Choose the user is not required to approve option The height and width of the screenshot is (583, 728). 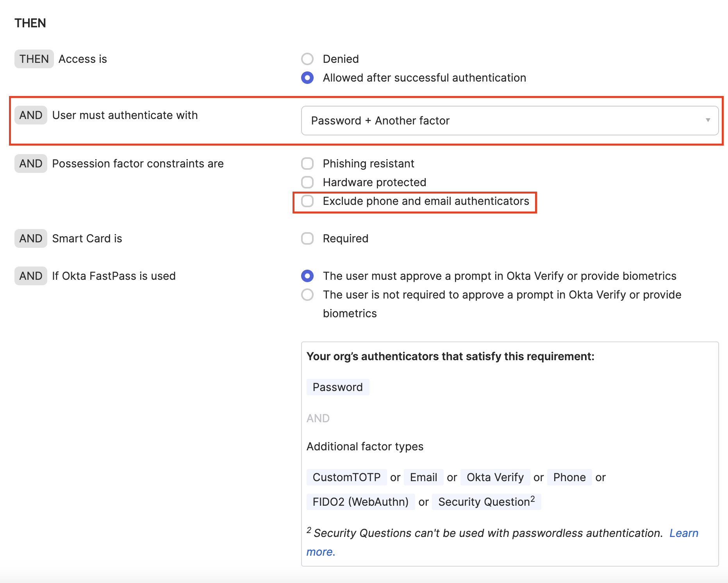[307, 295]
